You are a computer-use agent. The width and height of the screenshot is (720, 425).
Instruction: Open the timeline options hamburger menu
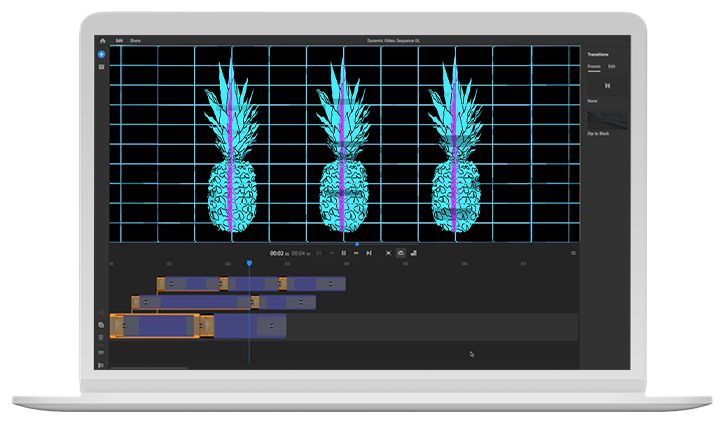tap(573, 253)
